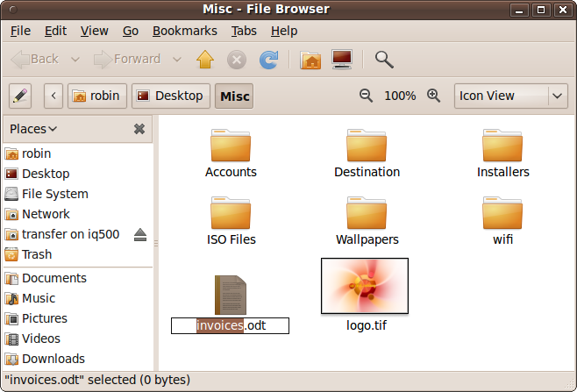Open the Home folder toolbar icon
Image resolution: width=577 pixels, height=392 pixels.
pyautogui.click(x=310, y=60)
